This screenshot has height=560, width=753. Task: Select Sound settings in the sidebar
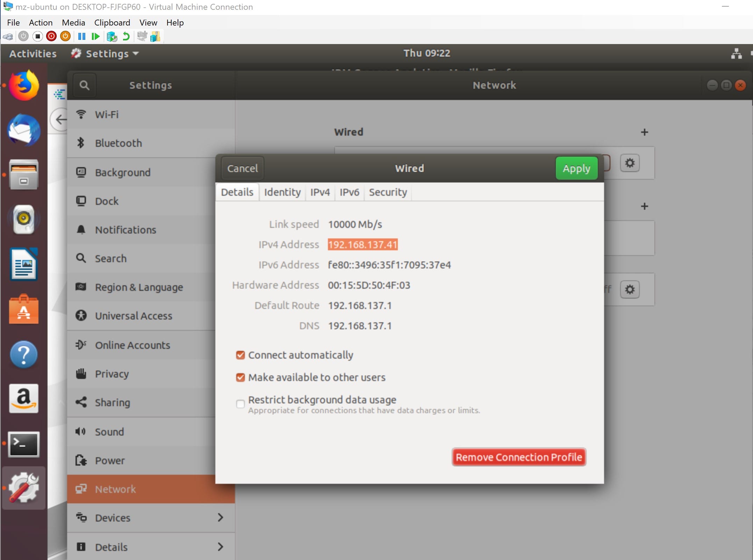[x=109, y=432]
